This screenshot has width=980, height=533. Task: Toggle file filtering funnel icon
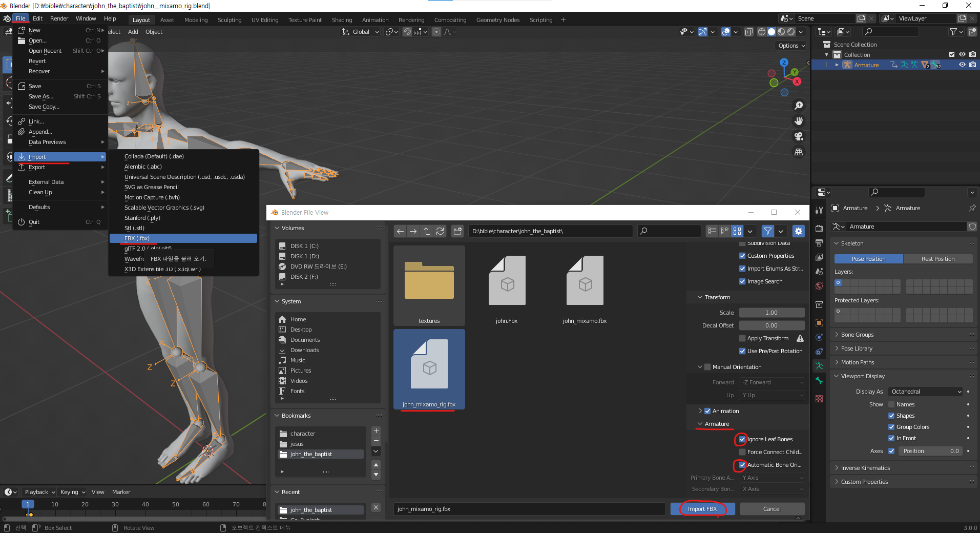tap(767, 231)
